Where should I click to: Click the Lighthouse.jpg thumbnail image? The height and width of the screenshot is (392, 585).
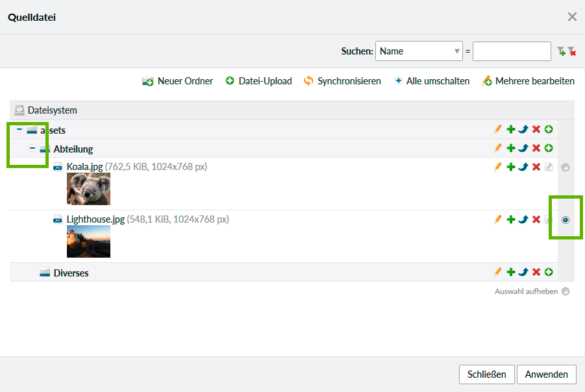coord(88,241)
